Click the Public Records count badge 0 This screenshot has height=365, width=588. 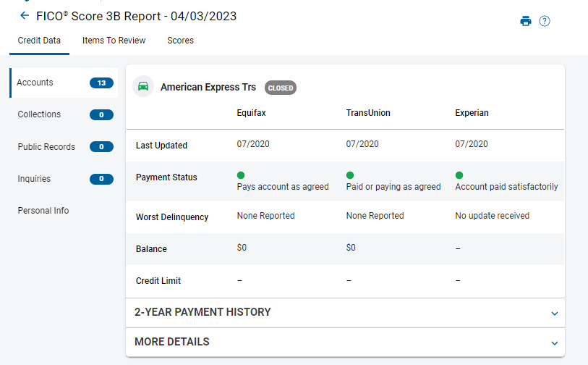102,147
